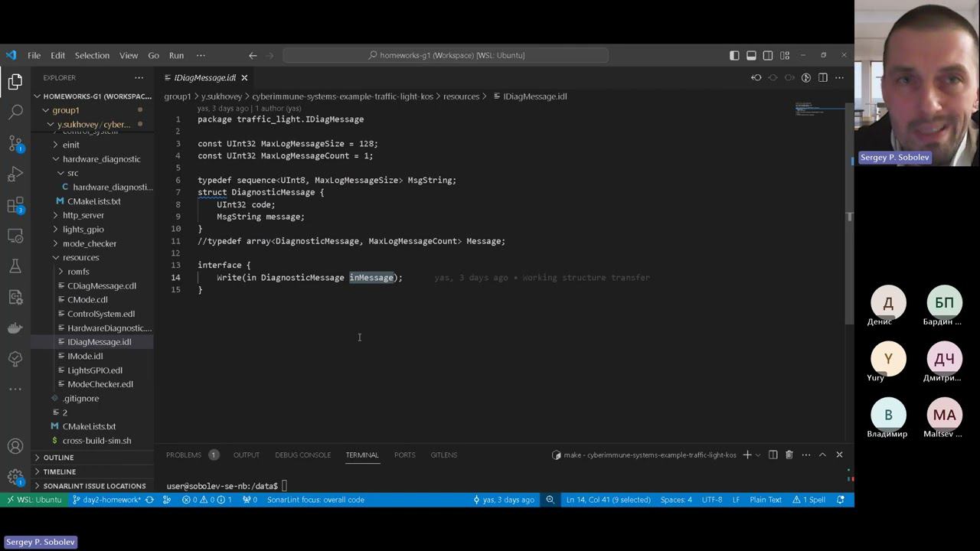Open the Docker view in activity bar
The width and height of the screenshot is (980, 551).
(x=15, y=328)
